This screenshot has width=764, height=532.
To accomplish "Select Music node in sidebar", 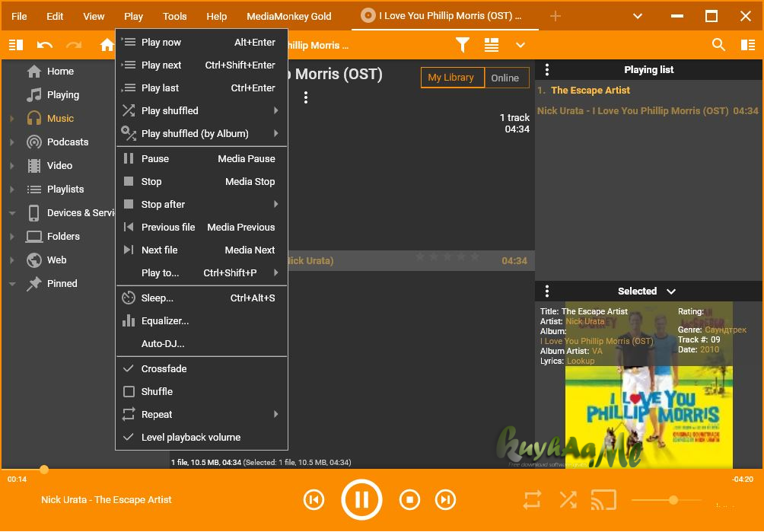I will (60, 119).
